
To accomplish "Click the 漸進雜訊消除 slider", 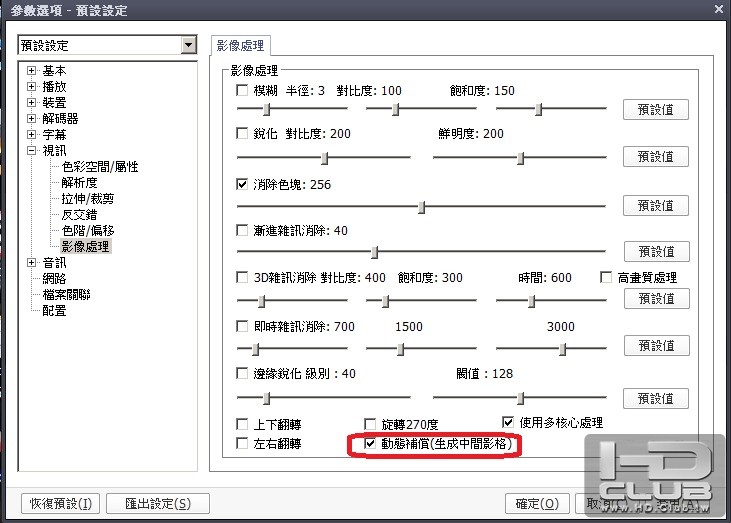I will pos(421,252).
